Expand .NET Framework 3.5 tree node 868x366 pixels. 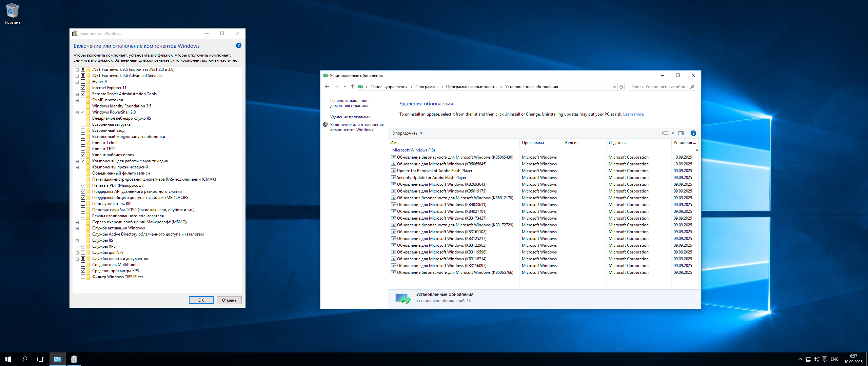point(77,70)
